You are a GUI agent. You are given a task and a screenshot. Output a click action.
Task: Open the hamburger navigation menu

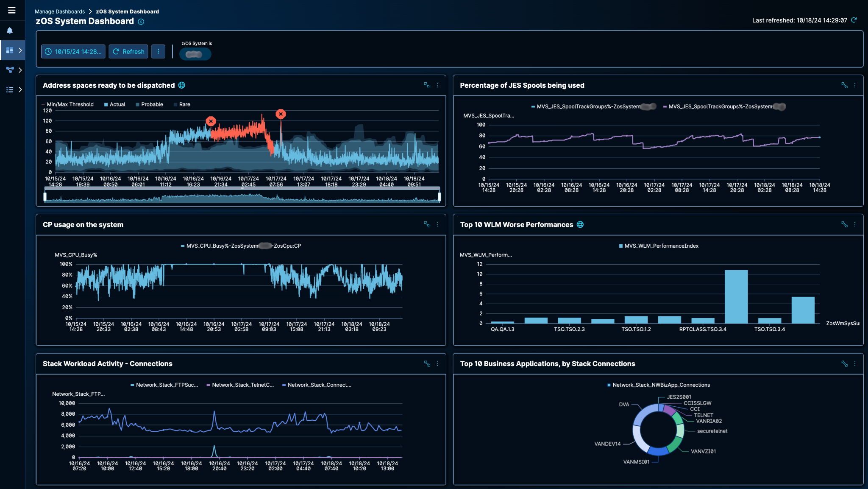click(x=11, y=10)
